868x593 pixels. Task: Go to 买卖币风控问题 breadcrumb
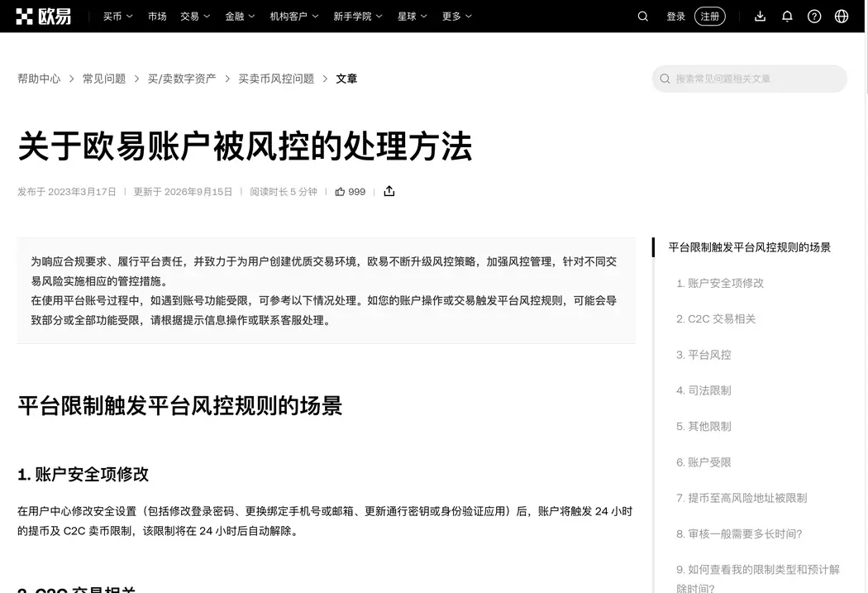(x=275, y=79)
